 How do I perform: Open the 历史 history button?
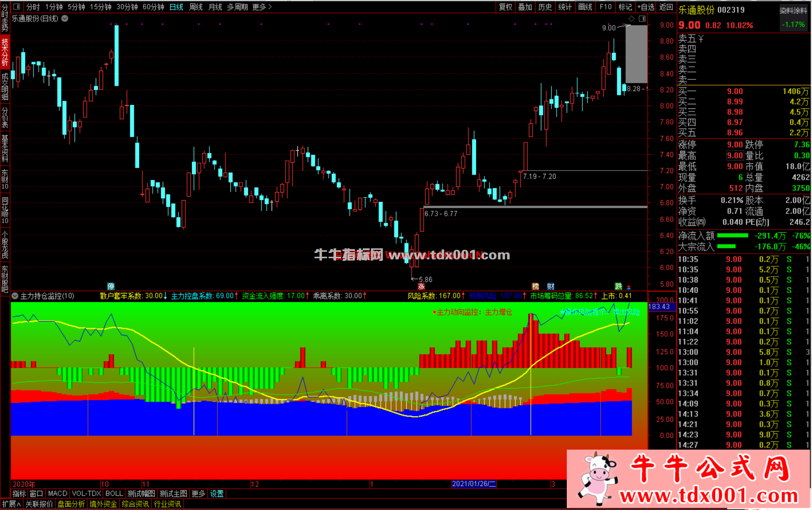(x=545, y=7)
